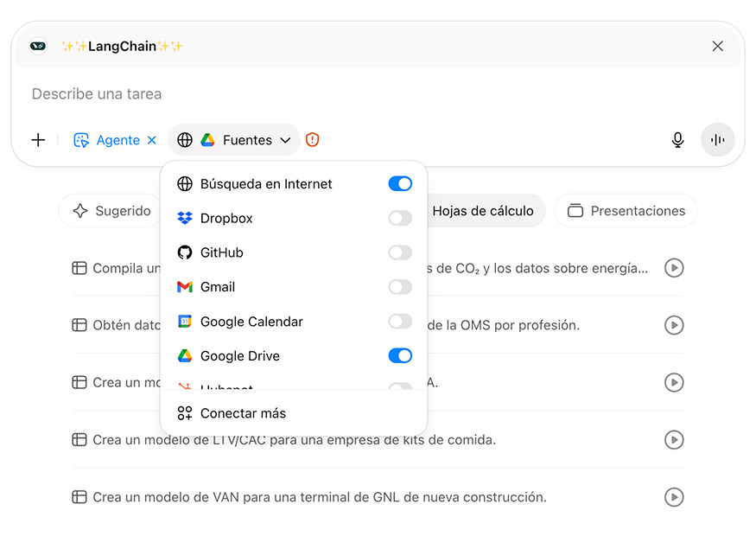Click the 'Conectar más' apps icon
Viewport: 756px width, 536px height.
tap(185, 413)
